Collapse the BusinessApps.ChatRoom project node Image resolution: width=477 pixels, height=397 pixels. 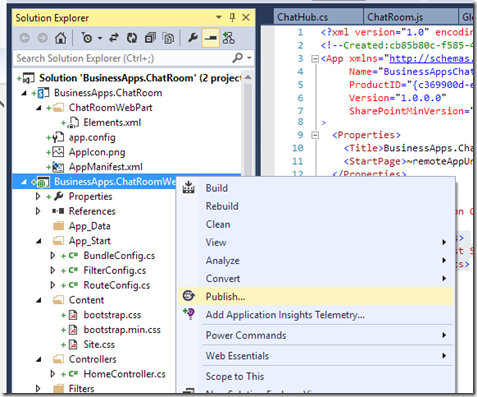point(24,93)
